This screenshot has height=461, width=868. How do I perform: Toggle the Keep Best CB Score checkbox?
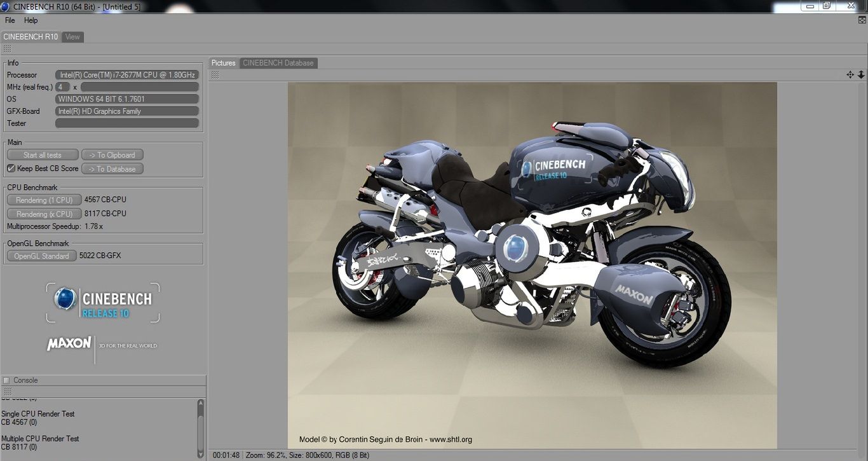[x=11, y=169]
